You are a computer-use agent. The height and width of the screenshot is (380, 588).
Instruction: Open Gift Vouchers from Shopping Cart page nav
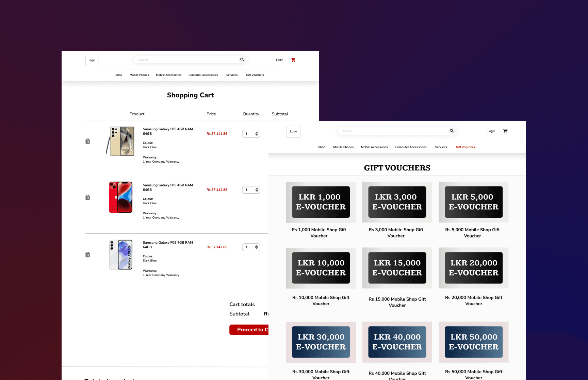[255, 75]
